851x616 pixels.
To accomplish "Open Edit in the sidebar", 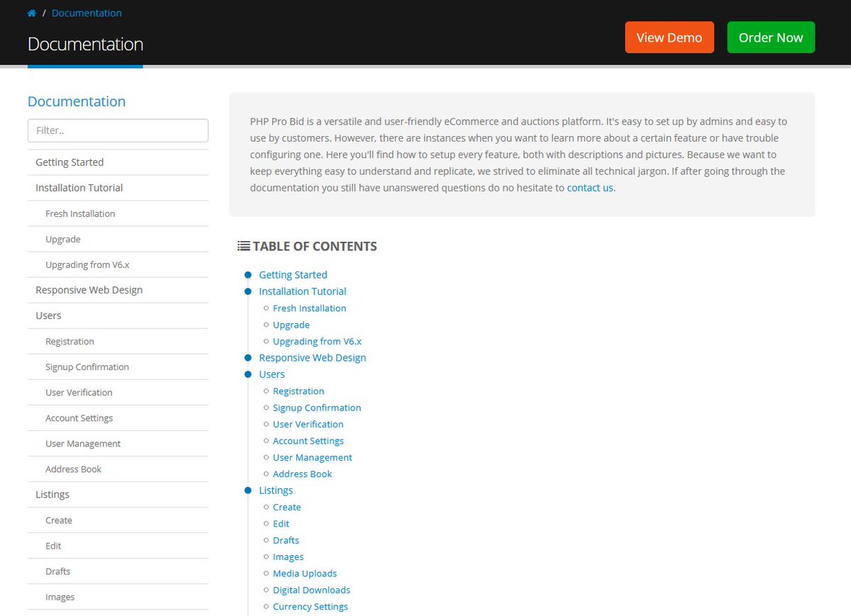I will (118, 545).
